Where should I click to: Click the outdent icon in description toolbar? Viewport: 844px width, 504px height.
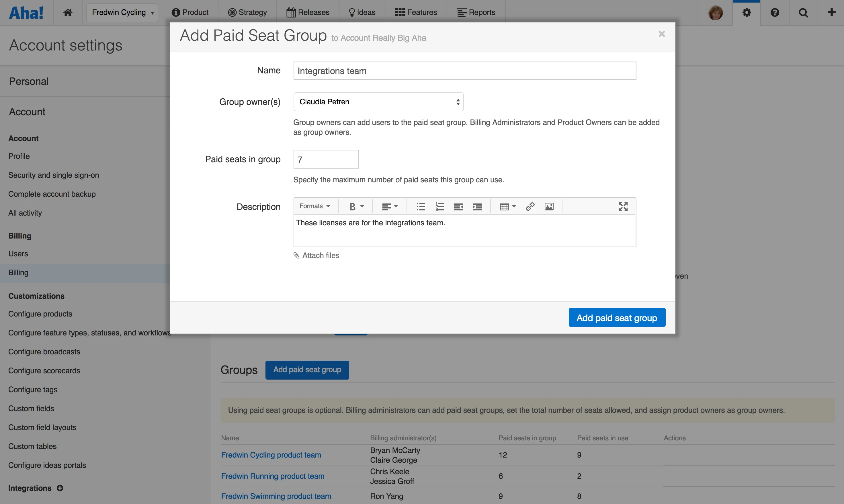[x=458, y=206]
